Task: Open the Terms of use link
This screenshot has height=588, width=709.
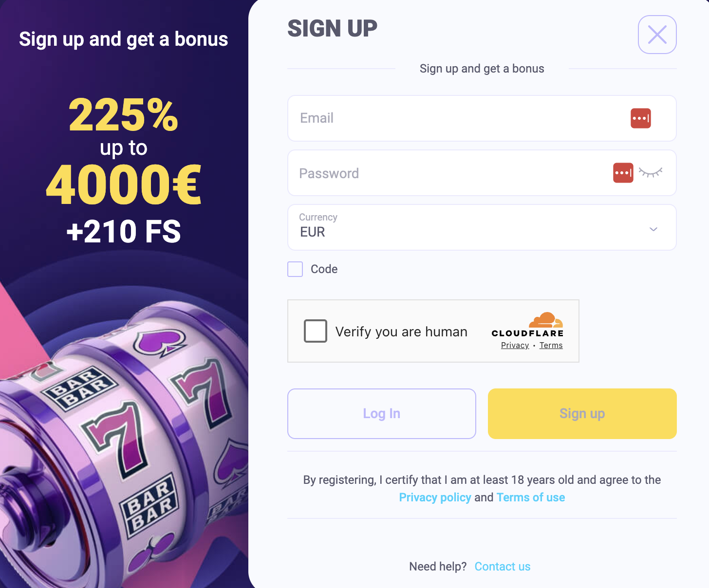Action: pyautogui.click(x=531, y=497)
